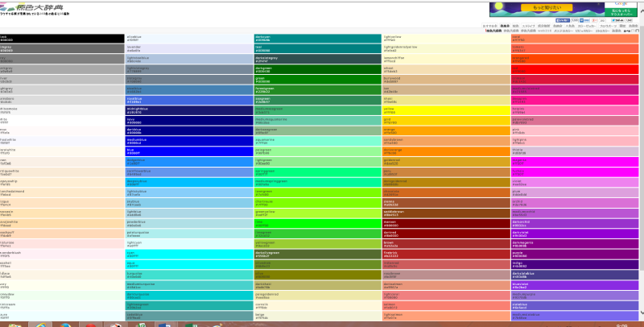The height and width of the screenshot is (327, 644).
Task: Select the aliceblue color swatch
Action: coord(188,38)
